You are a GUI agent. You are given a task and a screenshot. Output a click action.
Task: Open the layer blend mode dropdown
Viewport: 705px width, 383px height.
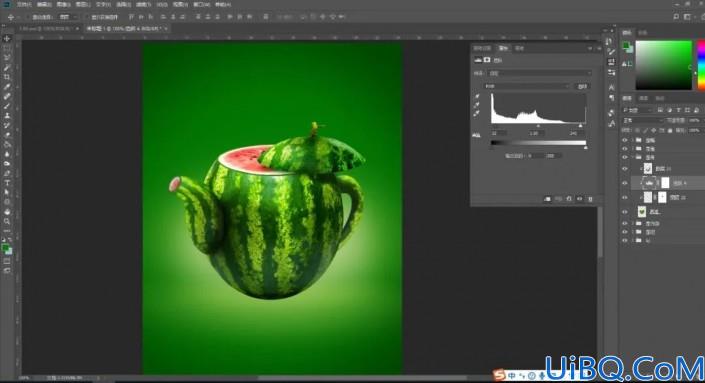tap(643, 120)
